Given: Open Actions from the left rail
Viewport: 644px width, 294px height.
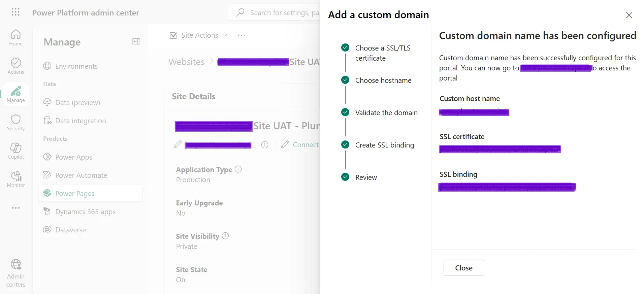Looking at the screenshot, I should click(x=16, y=66).
